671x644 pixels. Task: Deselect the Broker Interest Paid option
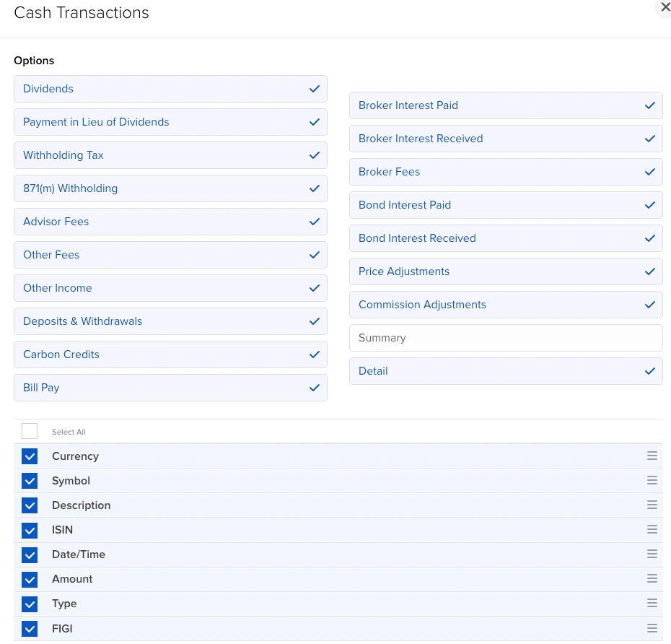coord(505,105)
